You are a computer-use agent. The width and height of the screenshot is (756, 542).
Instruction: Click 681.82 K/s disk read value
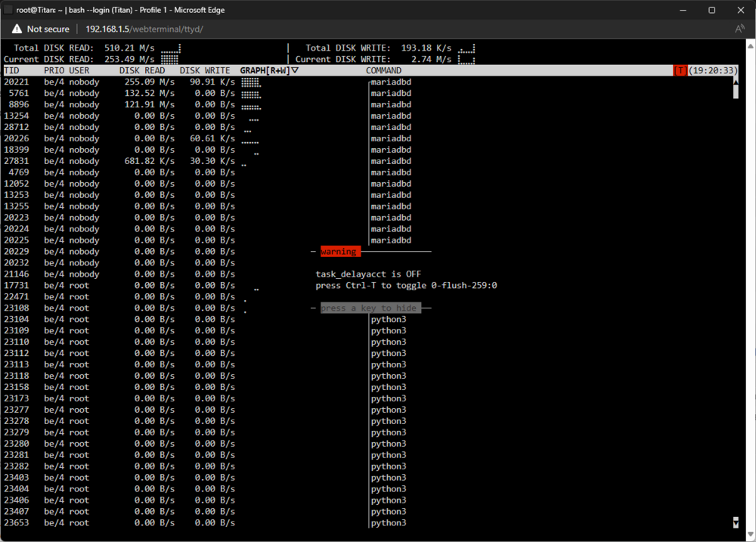[150, 161]
